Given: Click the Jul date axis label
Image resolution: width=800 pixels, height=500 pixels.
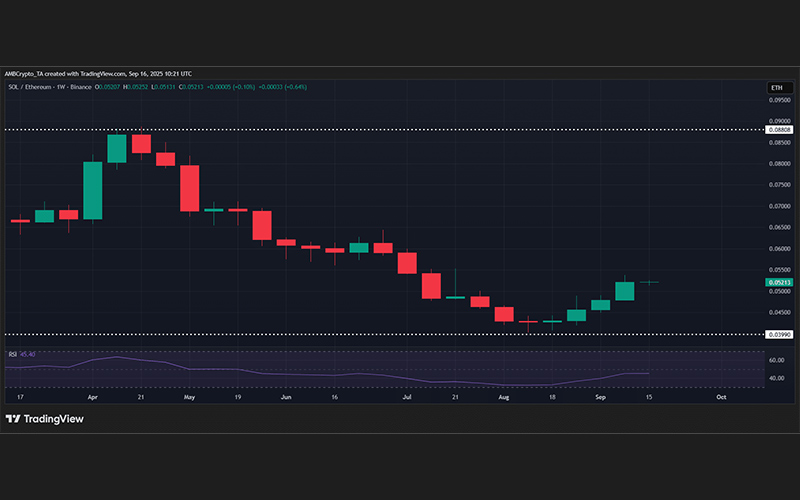Looking at the screenshot, I should tap(407, 397).
